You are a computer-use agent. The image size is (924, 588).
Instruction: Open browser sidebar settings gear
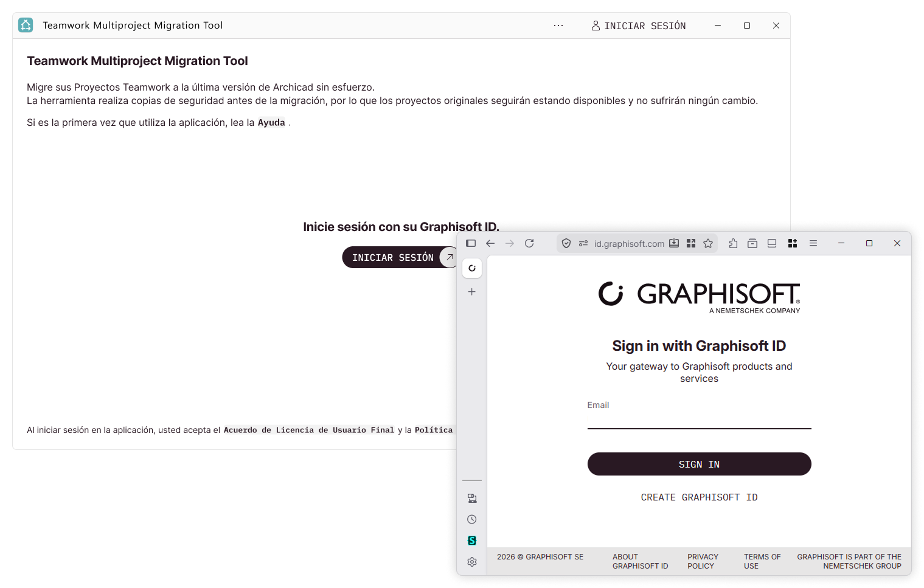click(x=472, y=562)
